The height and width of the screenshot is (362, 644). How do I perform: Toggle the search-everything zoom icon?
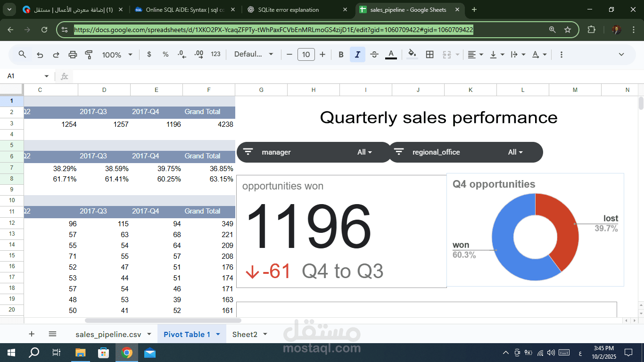(22, 54)
